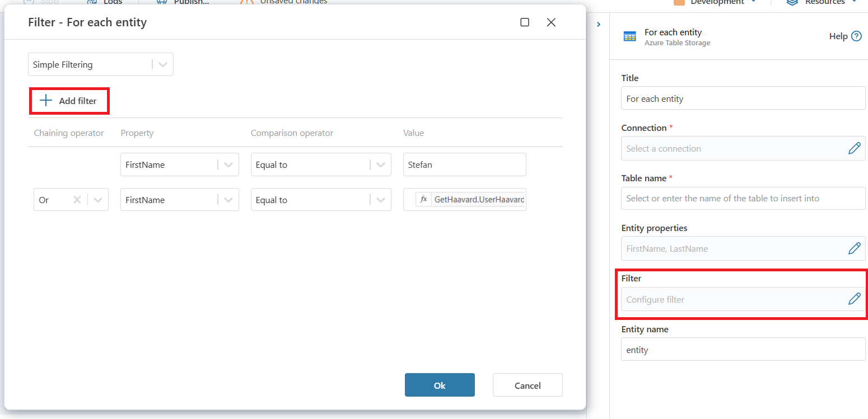Screen dimensions: 868x419
Task: Confirm the filter with Ok
Action: (440, 385)
